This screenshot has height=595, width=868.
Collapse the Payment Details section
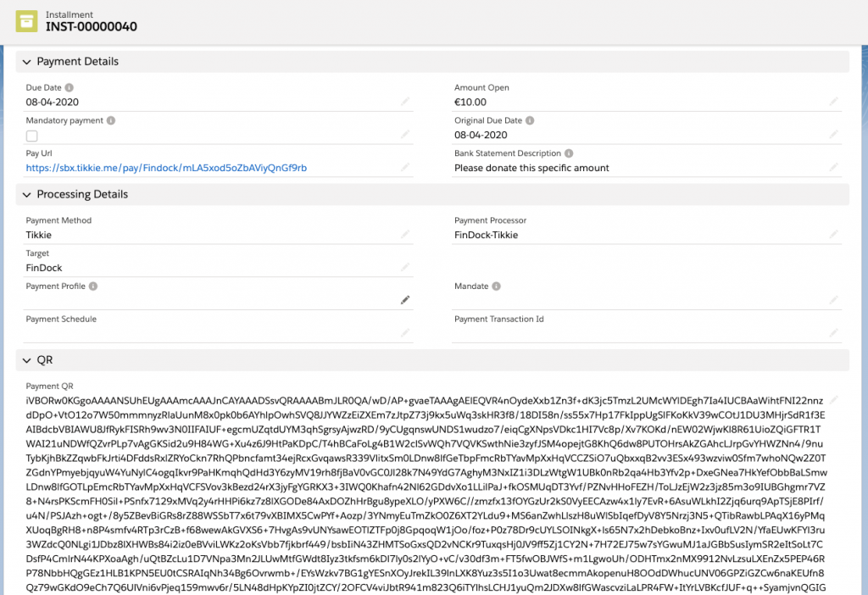[27, 62]
